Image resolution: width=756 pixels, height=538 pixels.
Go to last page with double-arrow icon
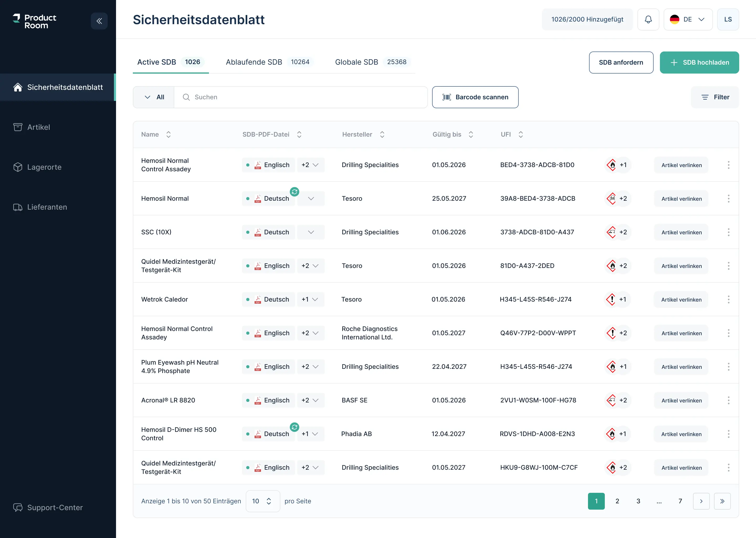722,501
